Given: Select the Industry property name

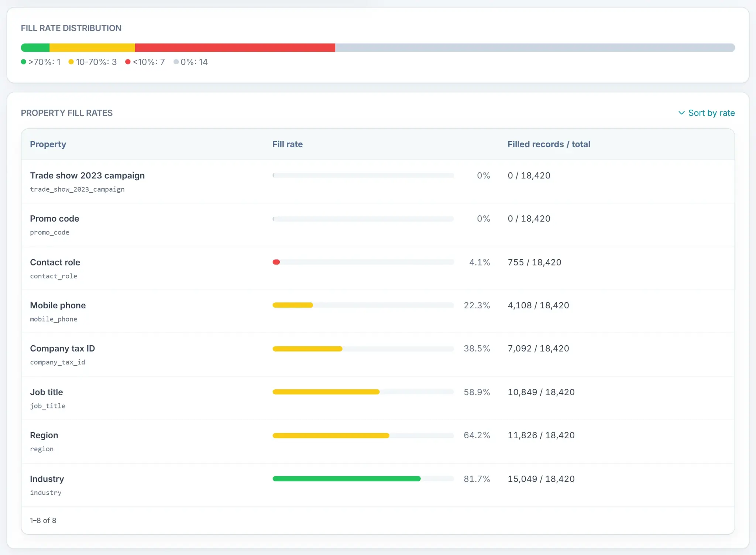Looking at the screenshot, I should pos(47,479).
